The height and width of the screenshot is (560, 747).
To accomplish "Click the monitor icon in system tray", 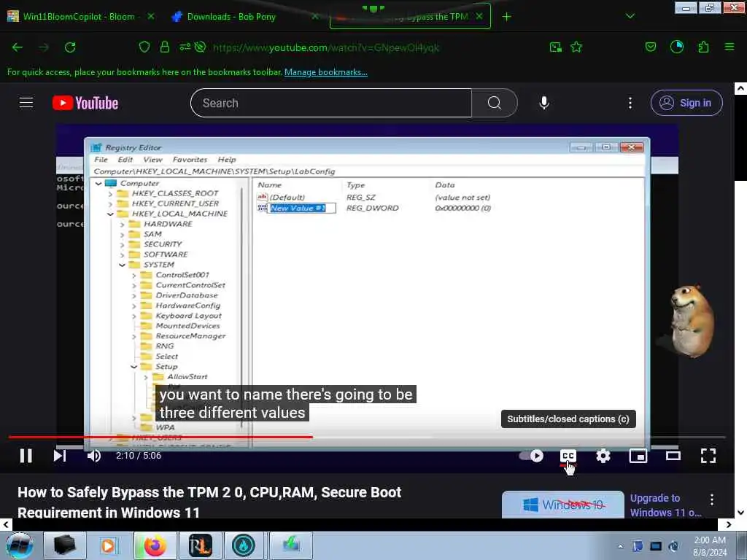I will click(656, 547).
